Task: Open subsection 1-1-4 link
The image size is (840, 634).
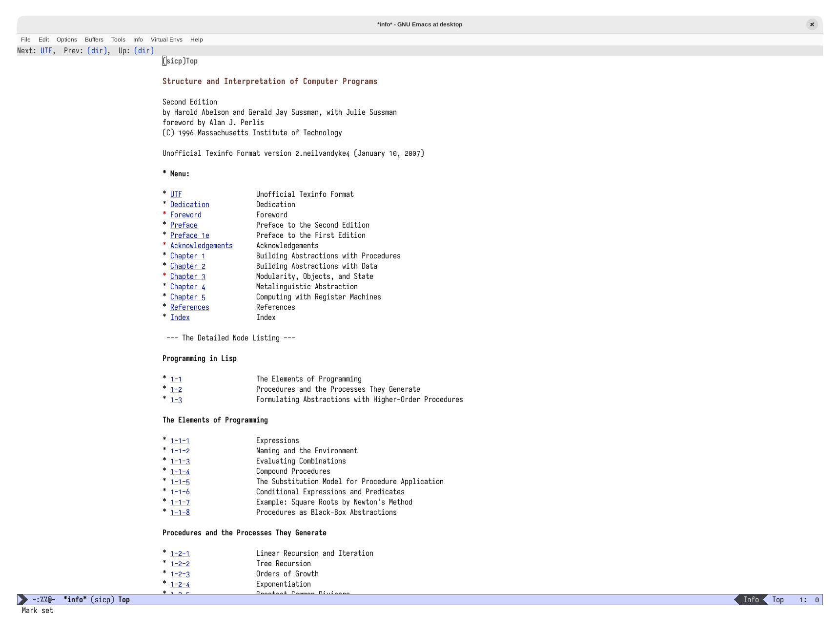Action: (x=180, y=471)
